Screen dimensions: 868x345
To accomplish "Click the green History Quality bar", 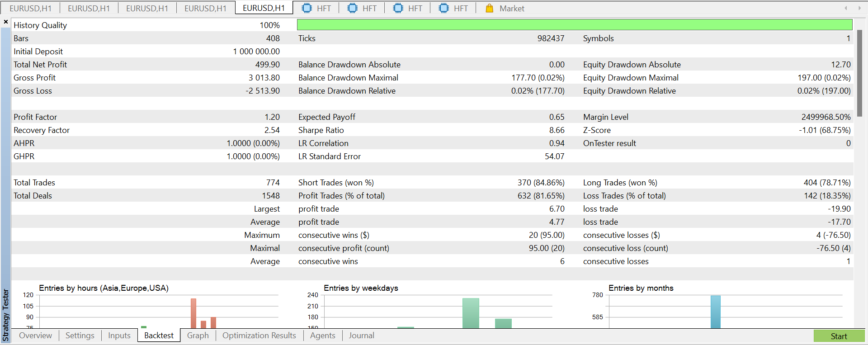I will coord(575,25).
